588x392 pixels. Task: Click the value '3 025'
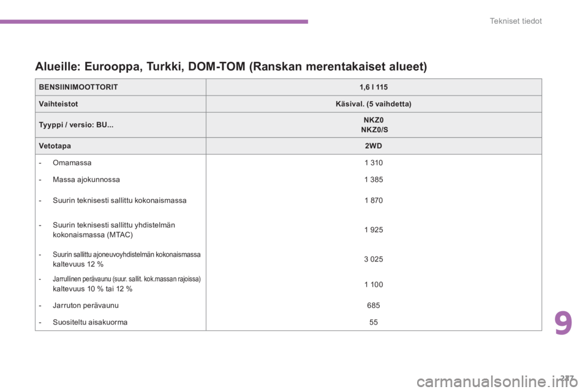coord(374,259)
